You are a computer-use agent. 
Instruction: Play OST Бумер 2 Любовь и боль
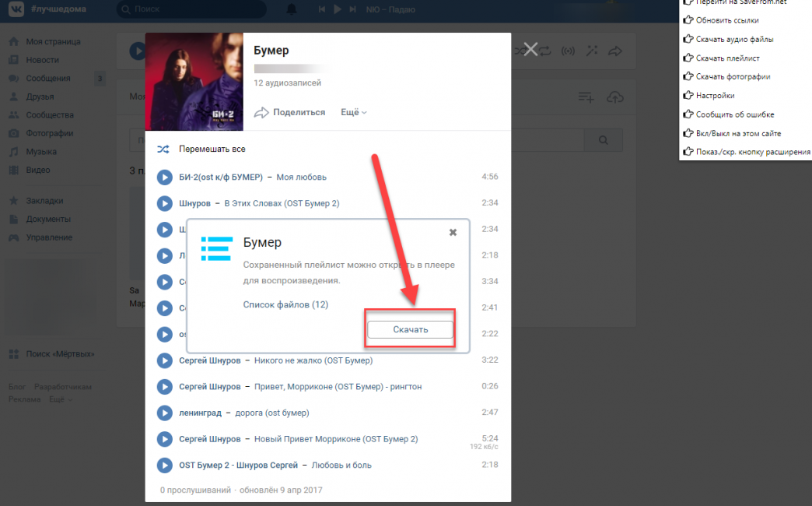pos(164,466)
